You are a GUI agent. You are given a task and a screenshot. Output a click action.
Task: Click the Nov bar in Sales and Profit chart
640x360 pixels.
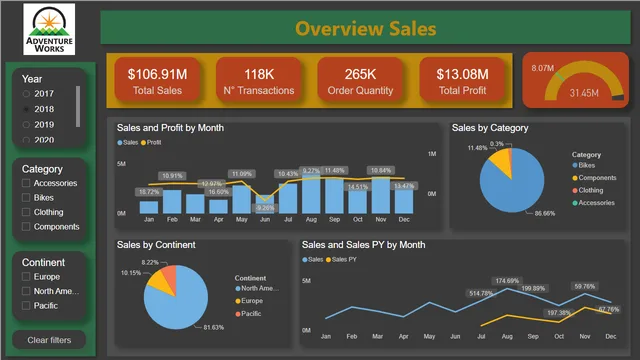[381, 196]
